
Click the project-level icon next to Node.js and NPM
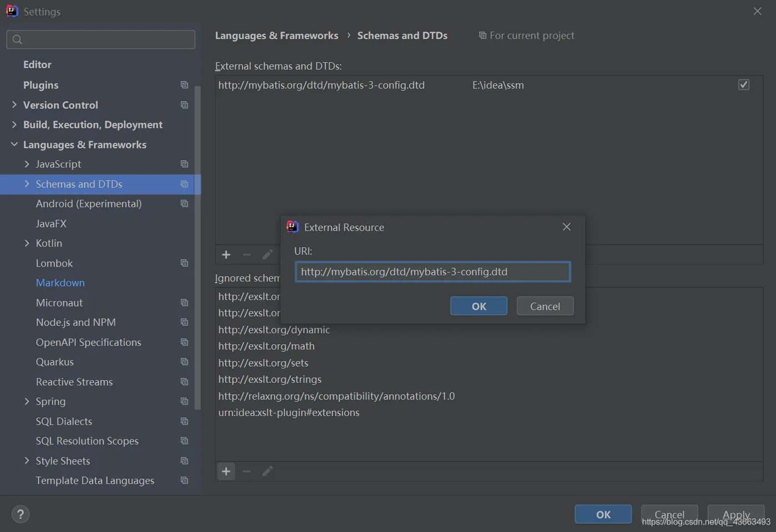click(185, 323)
